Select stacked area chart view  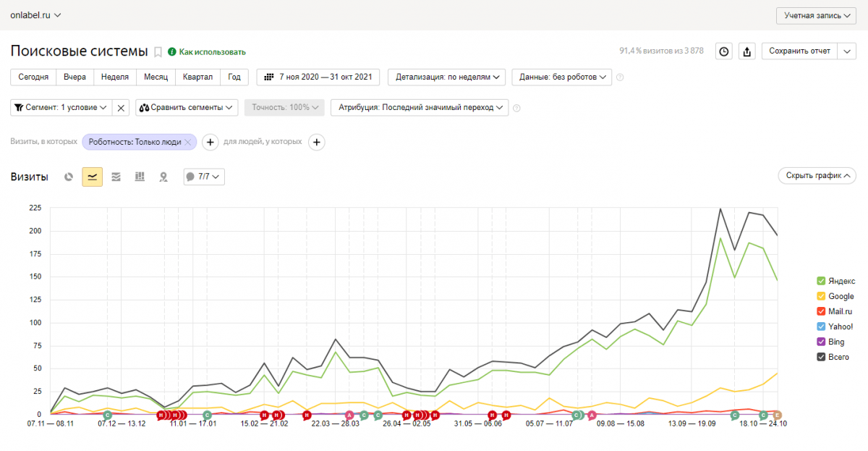click(x=116, y=177)
